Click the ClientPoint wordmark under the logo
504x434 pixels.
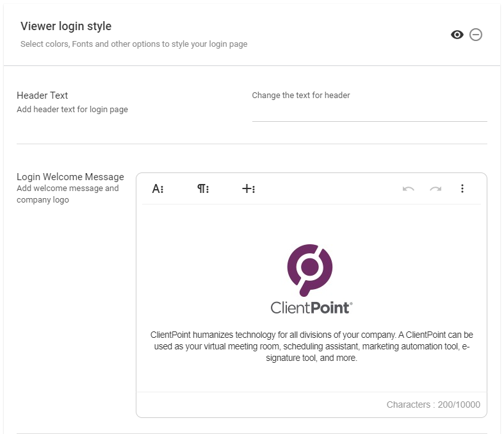click(x=311, y=308)
